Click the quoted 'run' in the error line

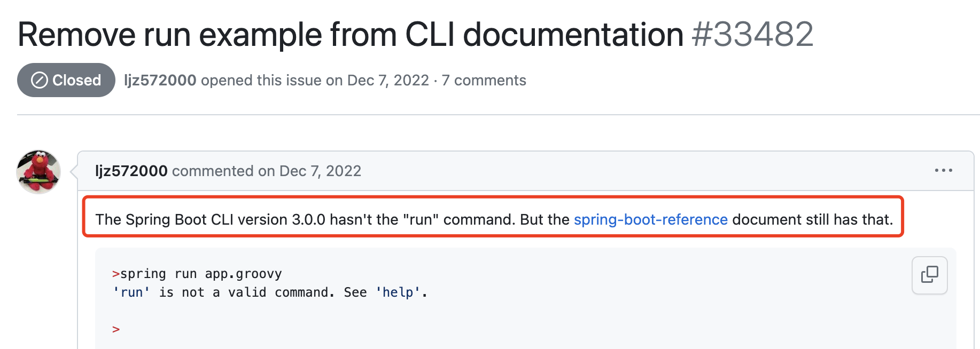click(x=131, y=292)
